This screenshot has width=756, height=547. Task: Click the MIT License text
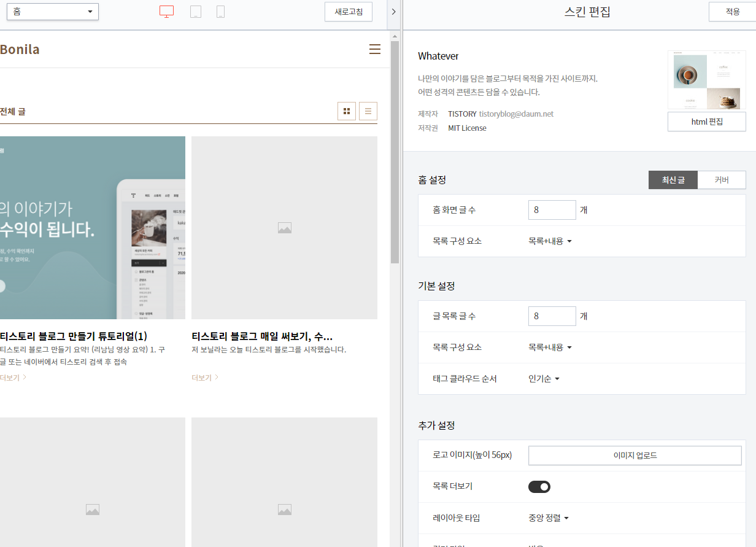467,128
